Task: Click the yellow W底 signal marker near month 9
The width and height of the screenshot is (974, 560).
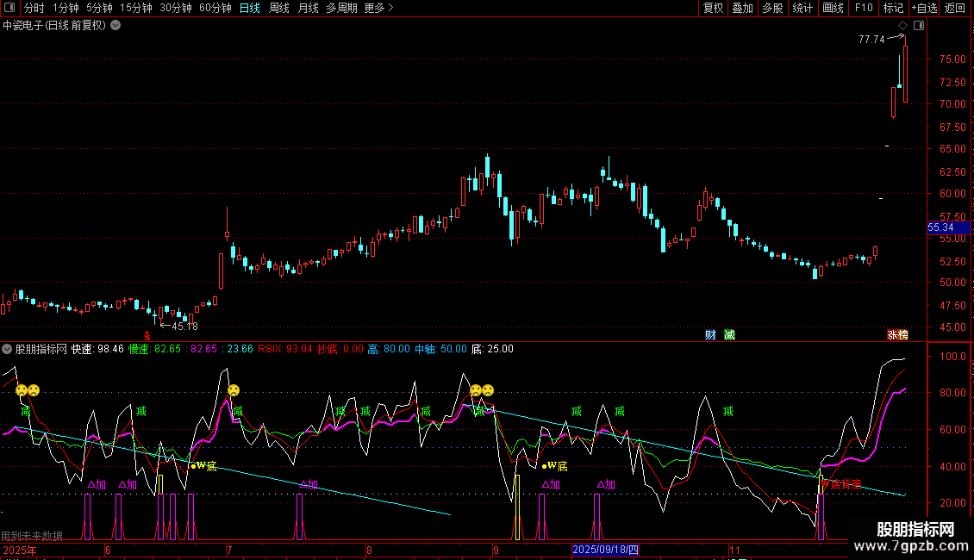Action: 554,466
